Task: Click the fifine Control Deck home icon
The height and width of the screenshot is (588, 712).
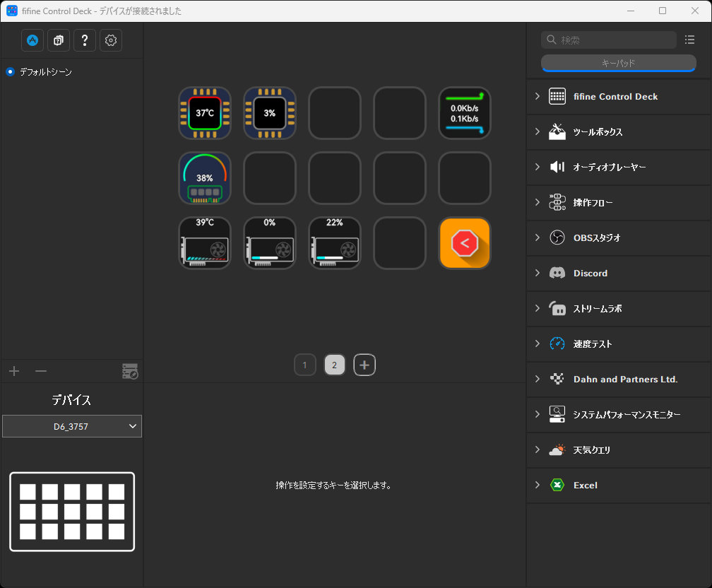Action: click(x=32, y=40)
